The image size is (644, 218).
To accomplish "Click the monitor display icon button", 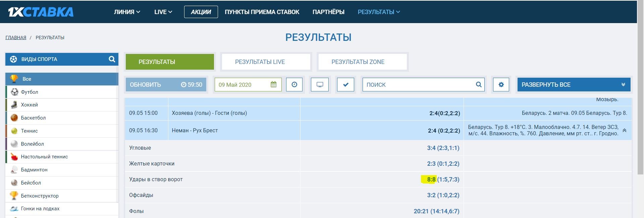I will (320, 85).
